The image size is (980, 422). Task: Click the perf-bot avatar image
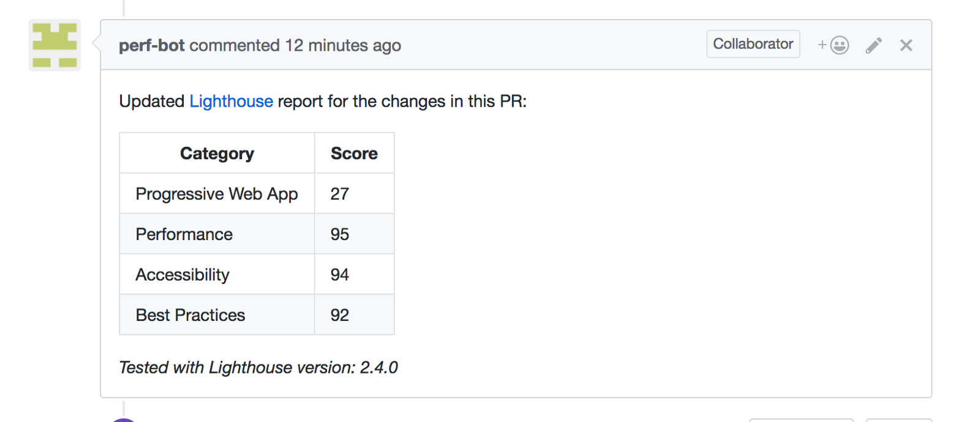55,45
